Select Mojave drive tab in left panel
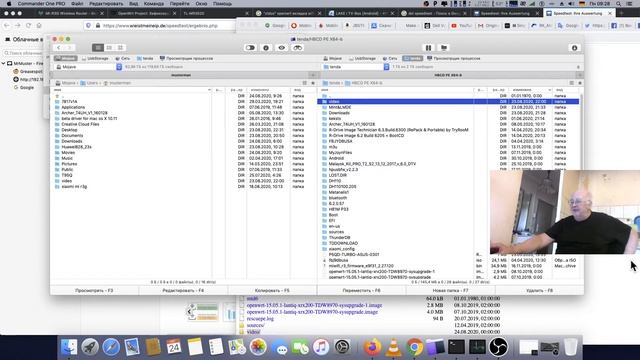 (x=66, y=58)
